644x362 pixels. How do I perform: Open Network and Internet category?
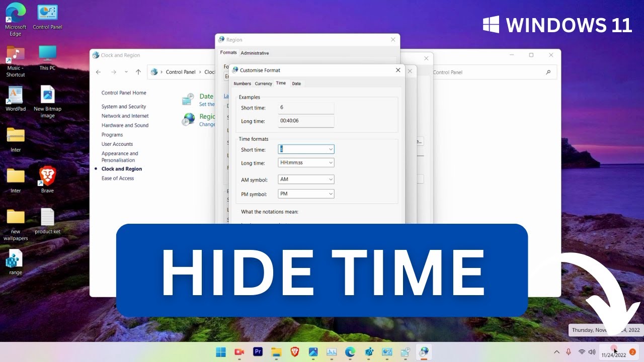point(125,116)
